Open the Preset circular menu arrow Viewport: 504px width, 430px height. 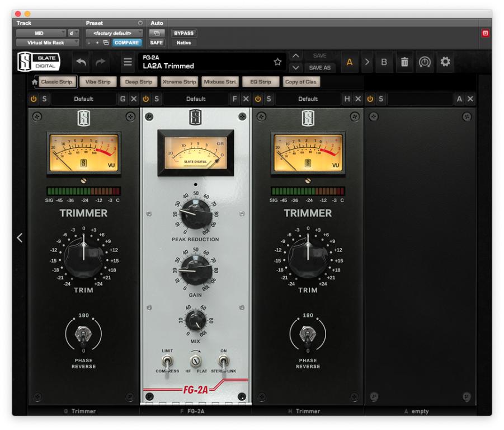pos(140,23)
